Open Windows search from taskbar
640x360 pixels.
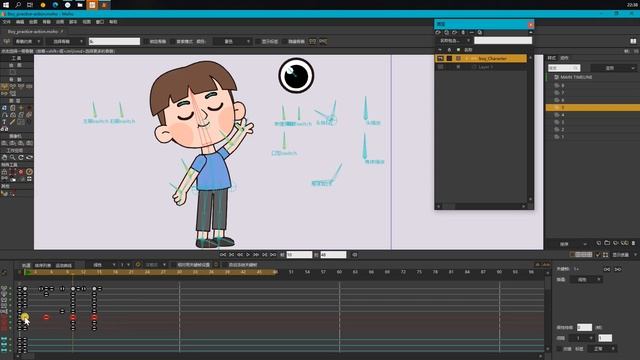point(18,5)
